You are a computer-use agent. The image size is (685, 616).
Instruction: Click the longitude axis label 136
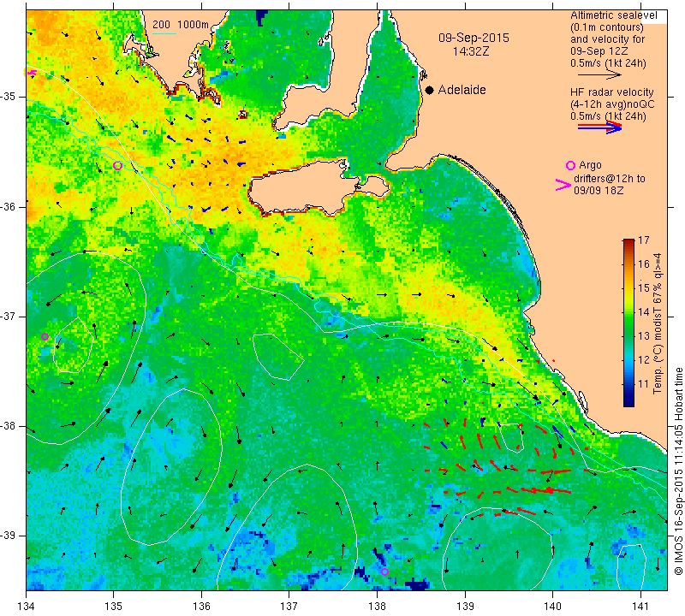[202, 606]
